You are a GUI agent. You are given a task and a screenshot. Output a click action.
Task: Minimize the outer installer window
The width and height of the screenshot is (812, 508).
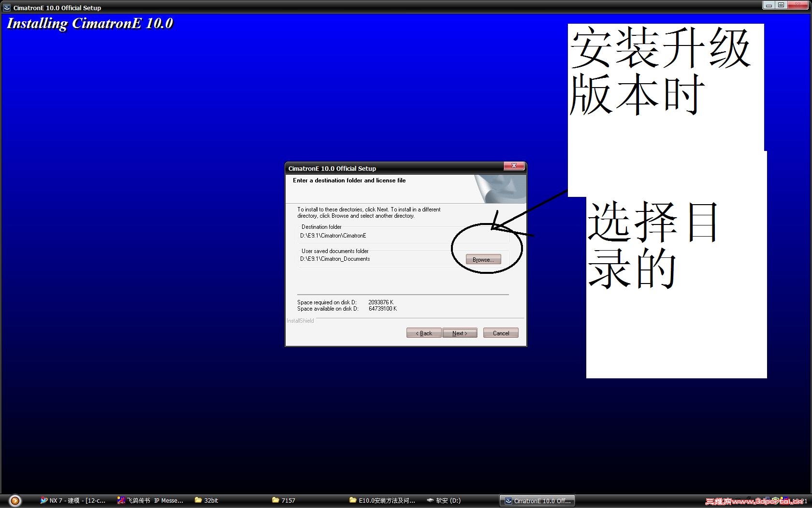[x=768, y=5]
